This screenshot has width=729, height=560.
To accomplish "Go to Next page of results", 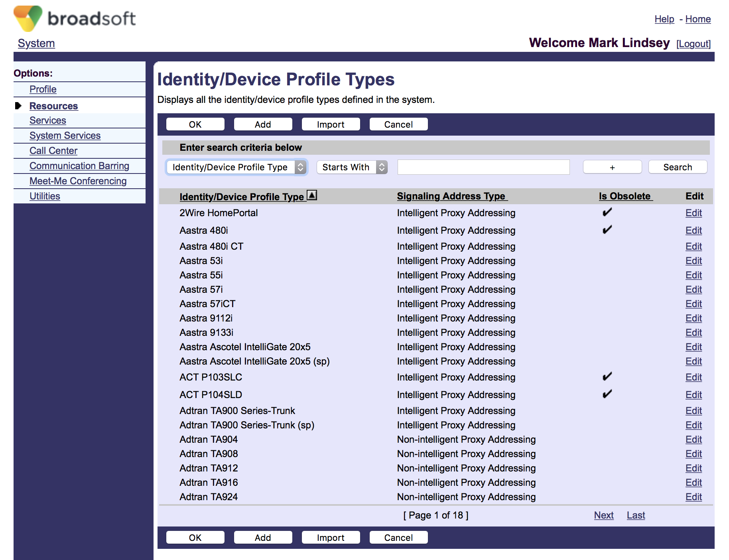I will click(x=604, y=515).
